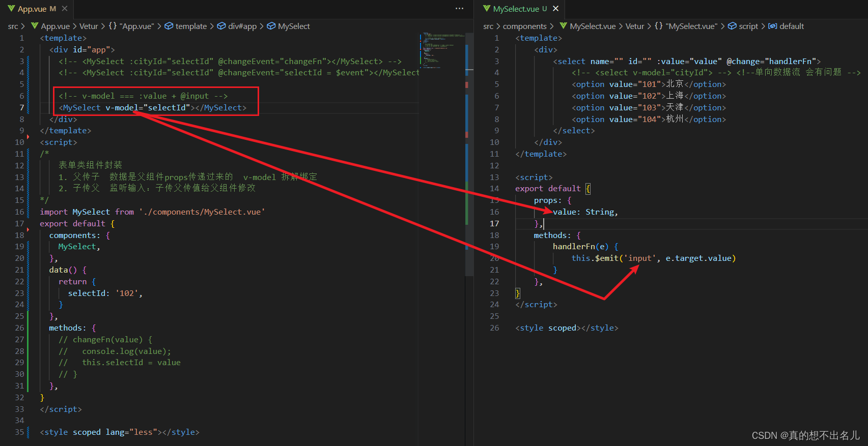Viewport: 868px width, 446px height.
Task: Click the v-model="selectId" MySelect line
Action: click(152, 107)
